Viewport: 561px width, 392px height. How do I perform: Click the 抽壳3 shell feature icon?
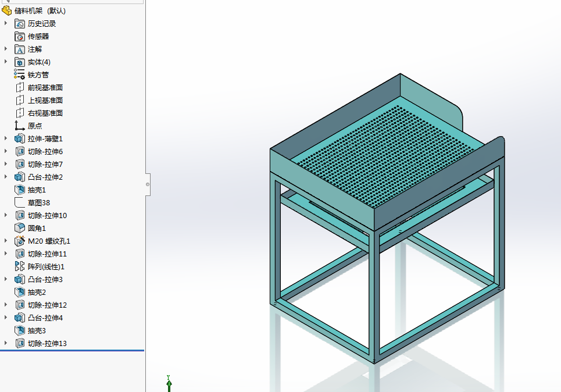pyautogui.click(x=20, y=331)
